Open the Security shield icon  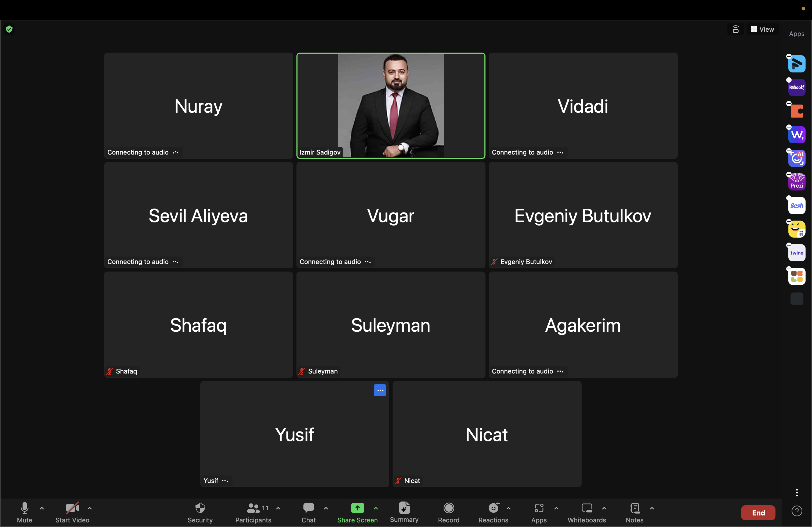tap(200, 508)
